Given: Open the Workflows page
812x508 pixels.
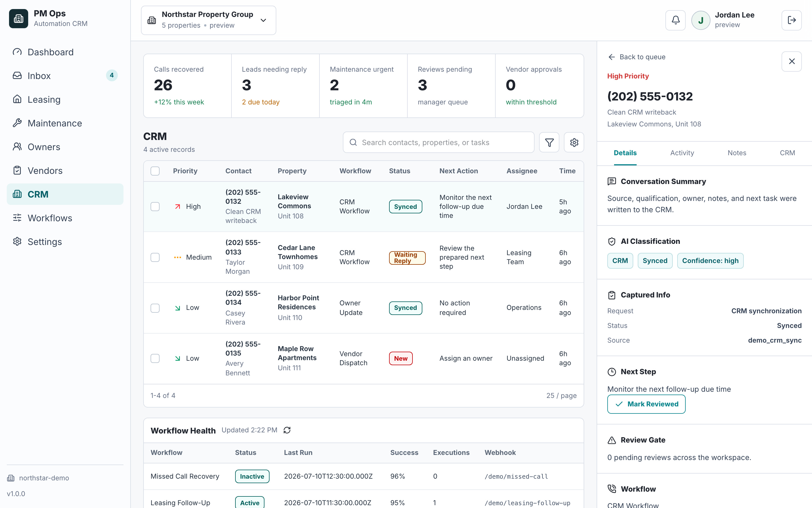Looking at the screenshot, I should pyautogui.click(x=65, y=218).
